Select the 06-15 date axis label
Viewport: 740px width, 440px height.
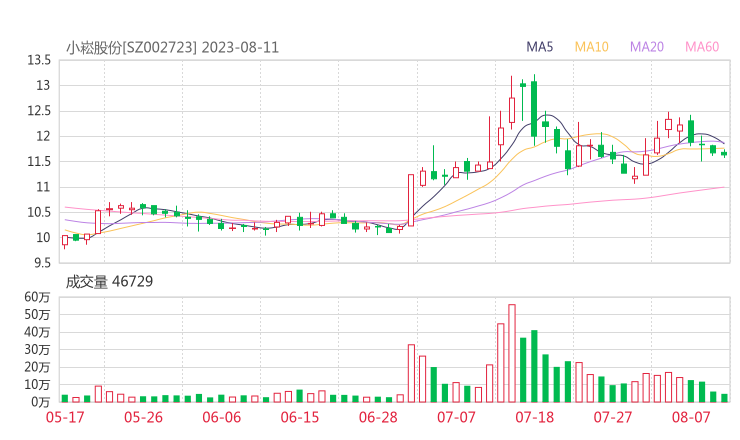(x=300, y=417)
